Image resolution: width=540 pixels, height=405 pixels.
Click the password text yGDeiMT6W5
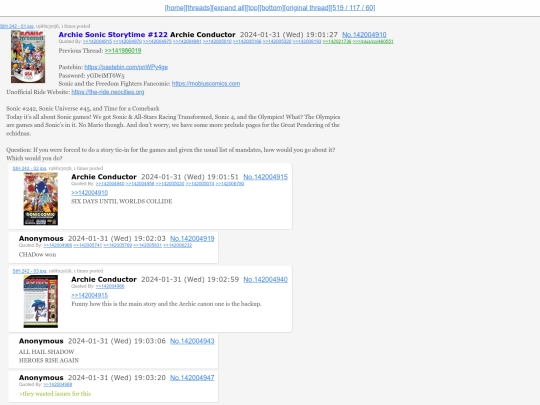click(105, 75)
